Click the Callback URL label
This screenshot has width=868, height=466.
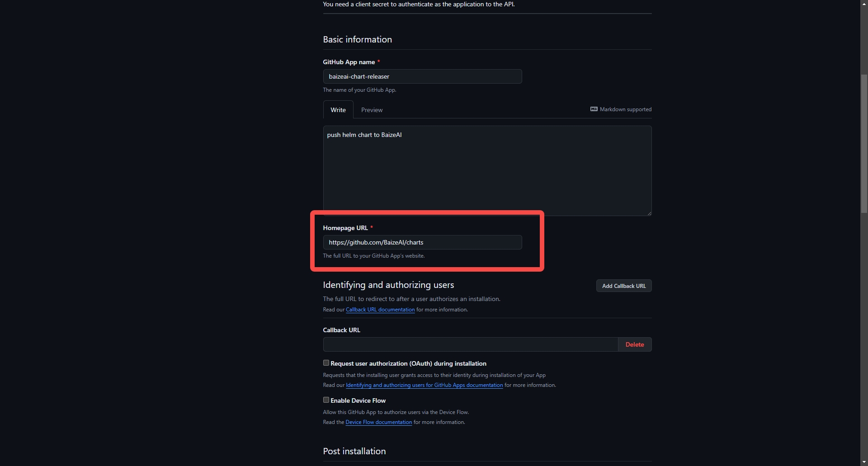tap(341, 330)
